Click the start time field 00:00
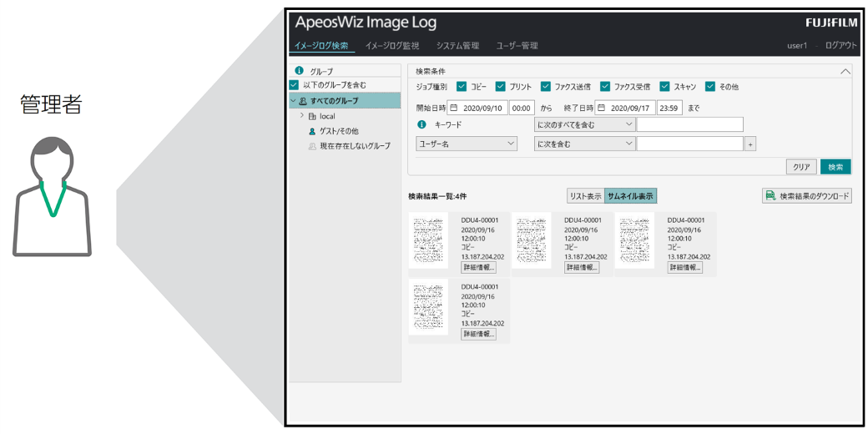The width and height of the screenshot is (868, 434). pos(522,108)
